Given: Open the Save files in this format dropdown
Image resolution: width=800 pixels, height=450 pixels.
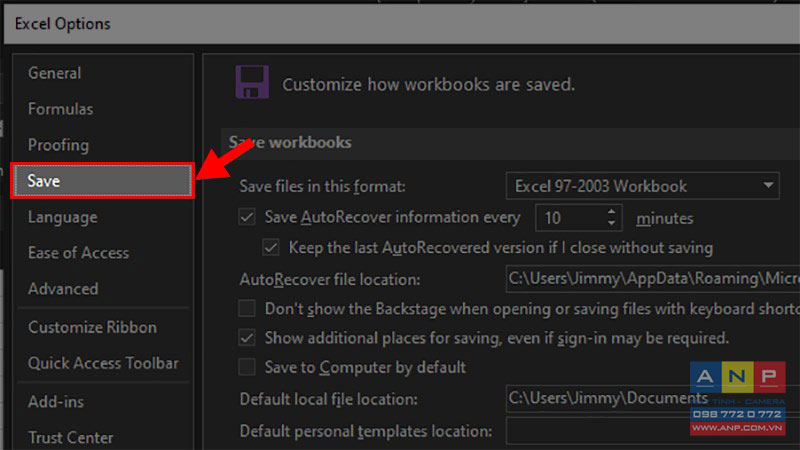Looking at the screenshot, I should (x=642, y=186).
